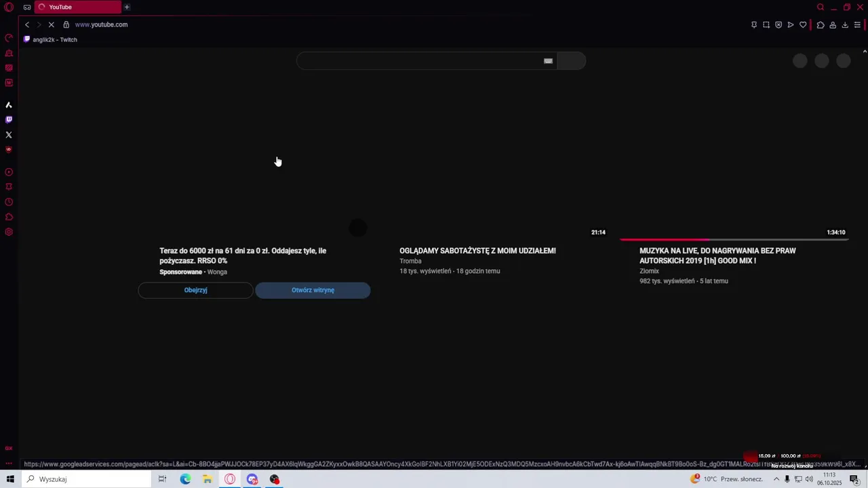Viewport: 868px width, 488px height.
Task: Open the Player sidebar icon
Action: click(9, 172)
